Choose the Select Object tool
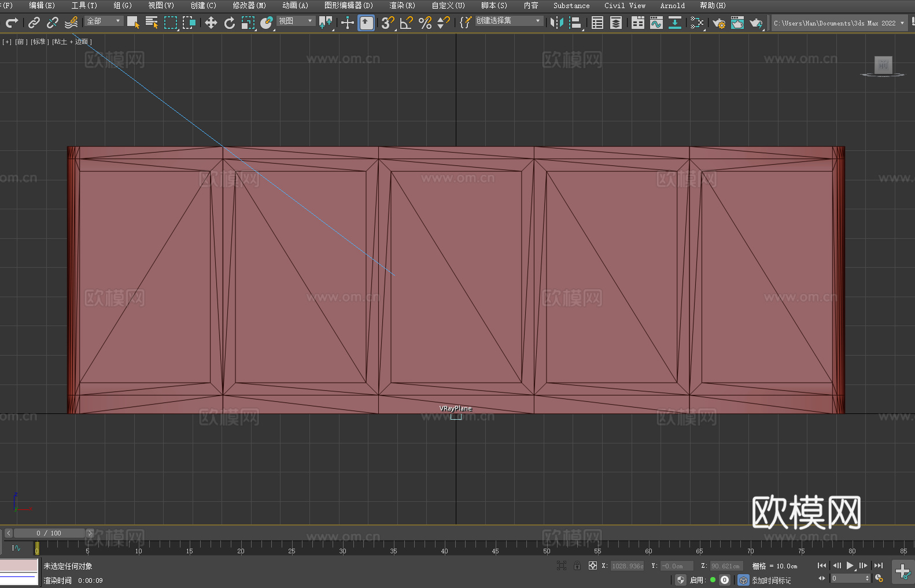The image size is (915, 588). [133, 23]
